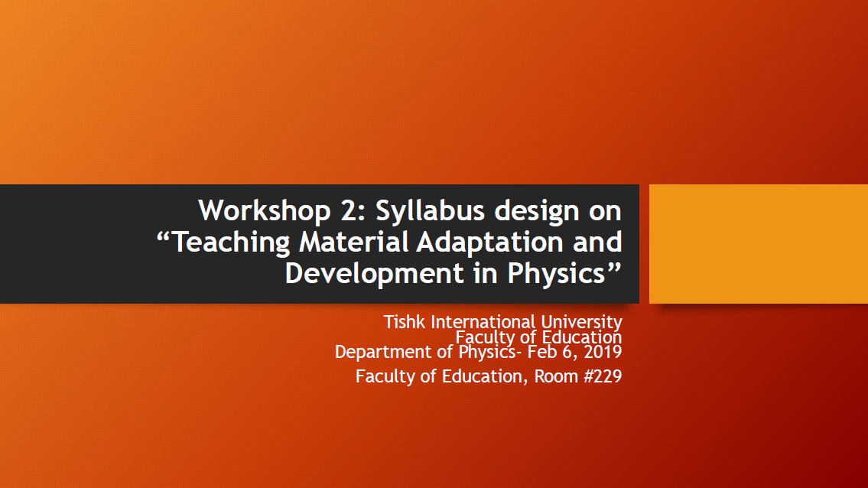868x488 pixels.
Task: Click the "Faculty of Education" line under the university name
Action: click(x=538, y=337)
